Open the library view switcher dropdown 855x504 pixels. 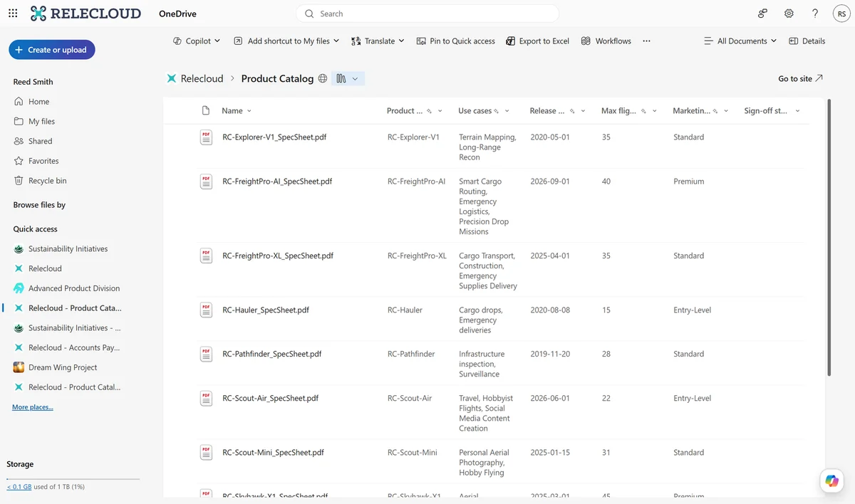348,78
